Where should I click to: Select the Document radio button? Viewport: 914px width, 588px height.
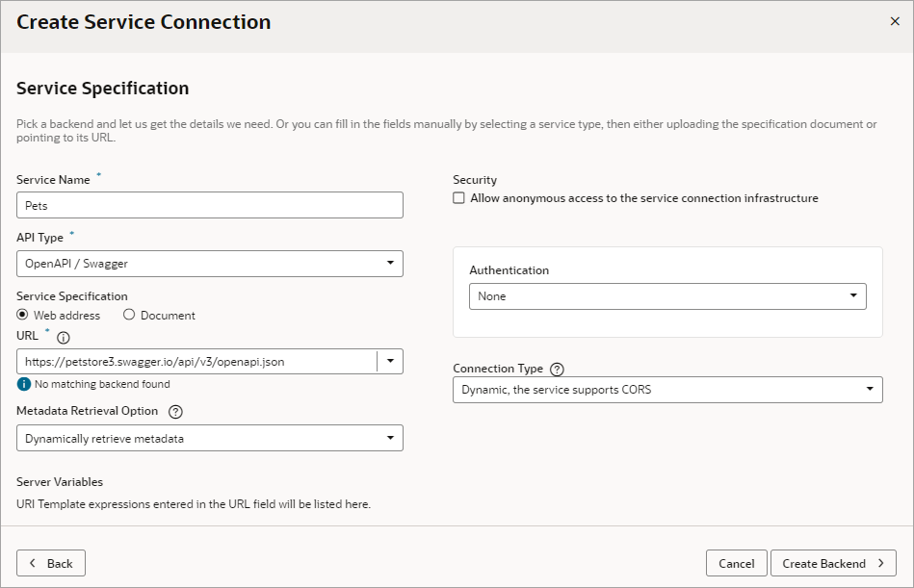[128, 315]
